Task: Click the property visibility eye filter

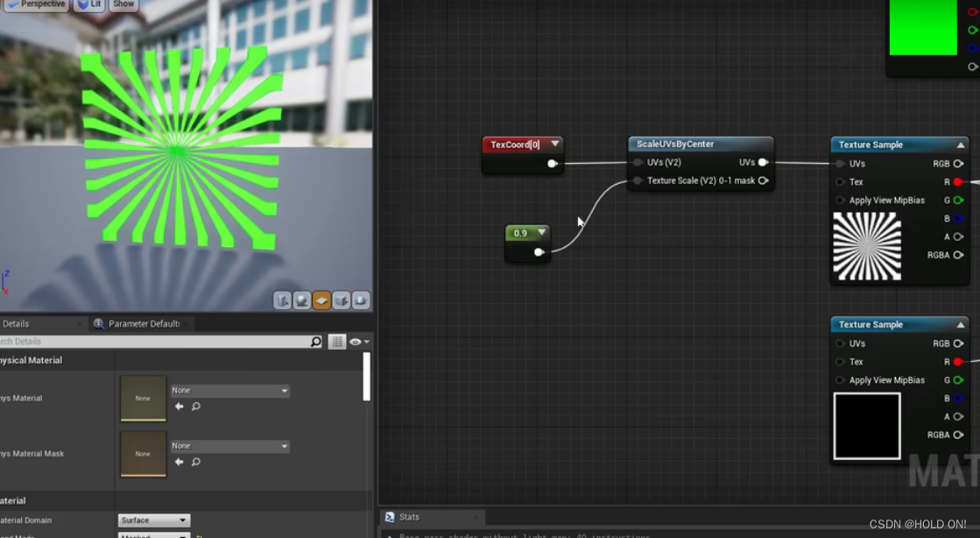Action: coord(356,341)
